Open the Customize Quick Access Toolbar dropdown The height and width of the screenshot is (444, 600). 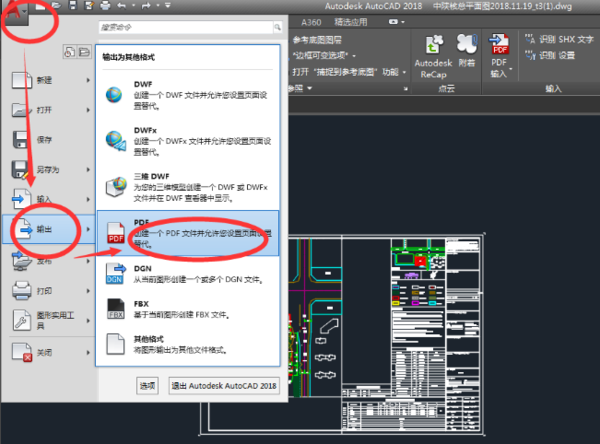coord(168,5)
